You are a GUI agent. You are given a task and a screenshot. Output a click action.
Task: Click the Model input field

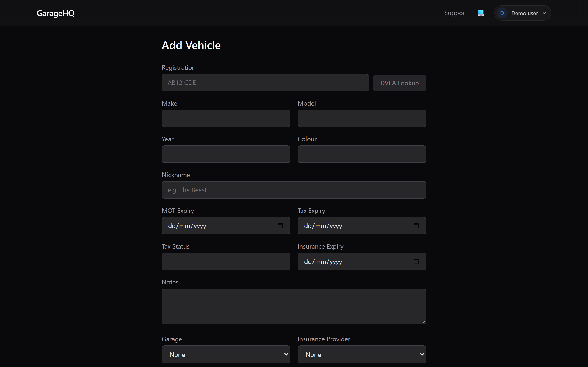362,118
